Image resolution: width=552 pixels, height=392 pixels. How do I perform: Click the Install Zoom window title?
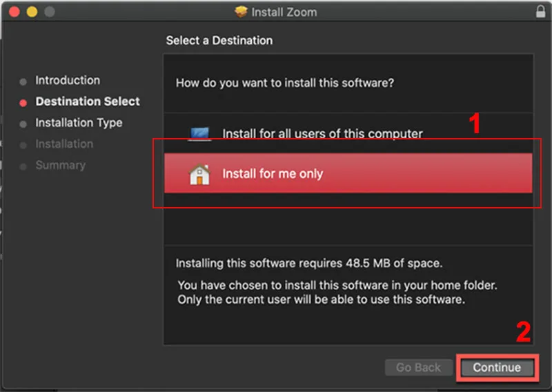[284, 12]
